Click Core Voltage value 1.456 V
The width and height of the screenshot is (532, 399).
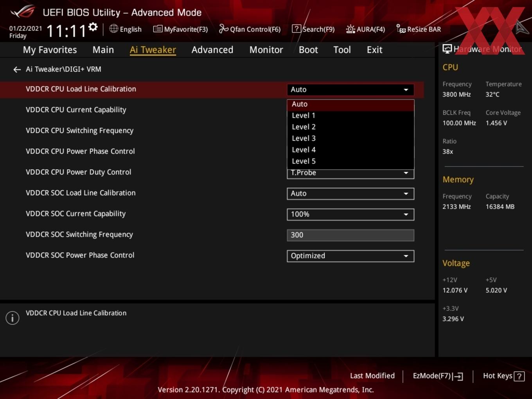coord(496,123)
